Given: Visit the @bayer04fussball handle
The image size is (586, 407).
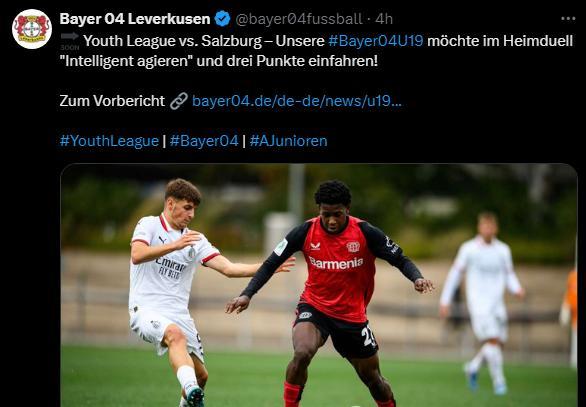Looking at the screenshot, I should click(x=299, y=19).
